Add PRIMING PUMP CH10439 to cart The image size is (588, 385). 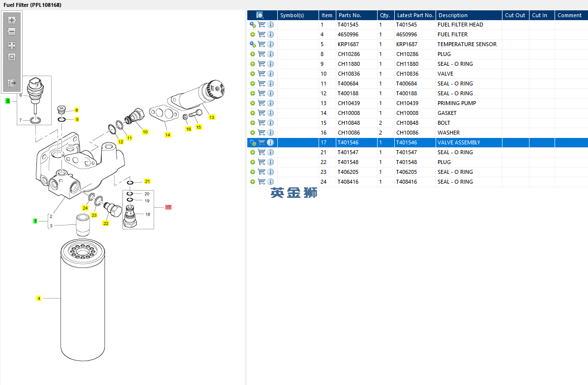click(262, 103)
